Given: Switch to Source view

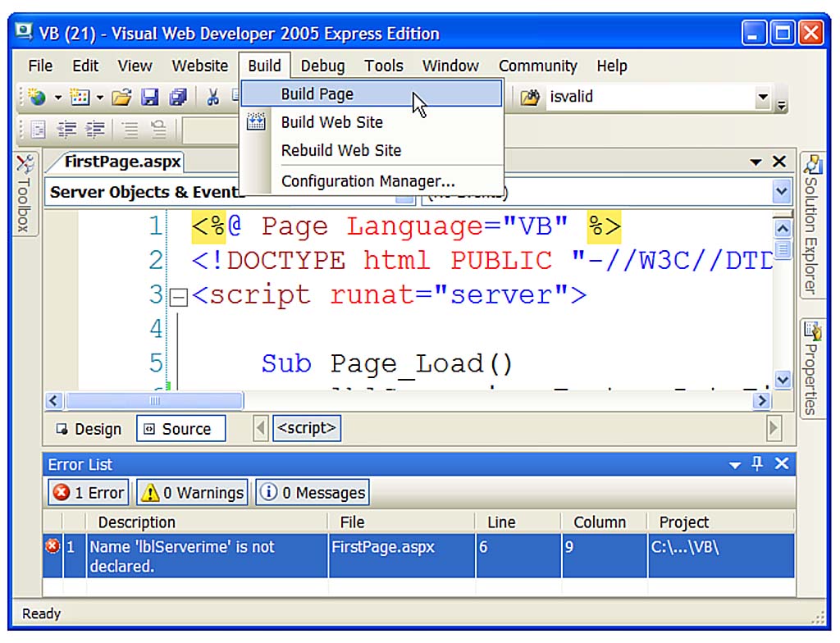Looking at the screenshot, I should pos(180,429).
